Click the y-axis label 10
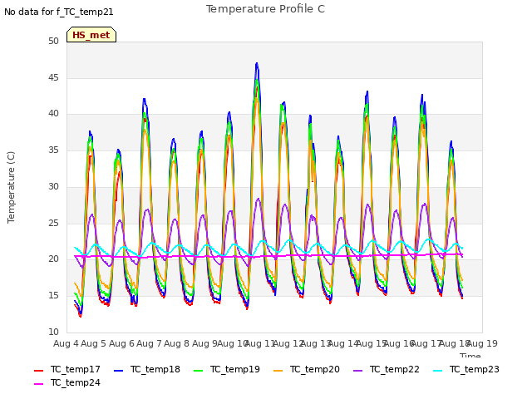 53,332
